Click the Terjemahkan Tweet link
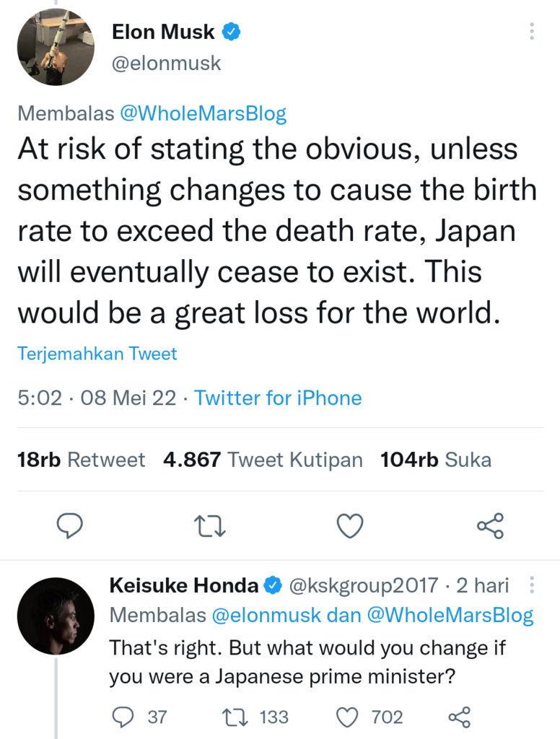Viewport: 560px width, 739px height. [97, 354]
